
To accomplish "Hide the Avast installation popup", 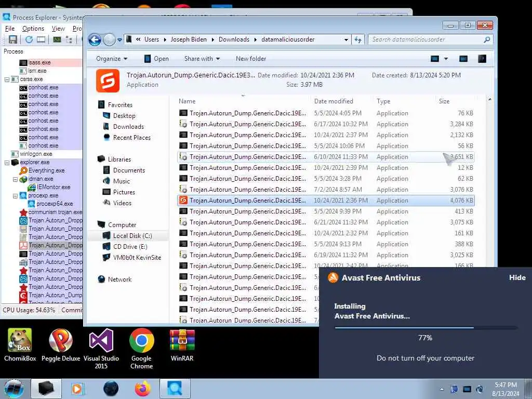I will pyautogui.click(x=517, y=277).
